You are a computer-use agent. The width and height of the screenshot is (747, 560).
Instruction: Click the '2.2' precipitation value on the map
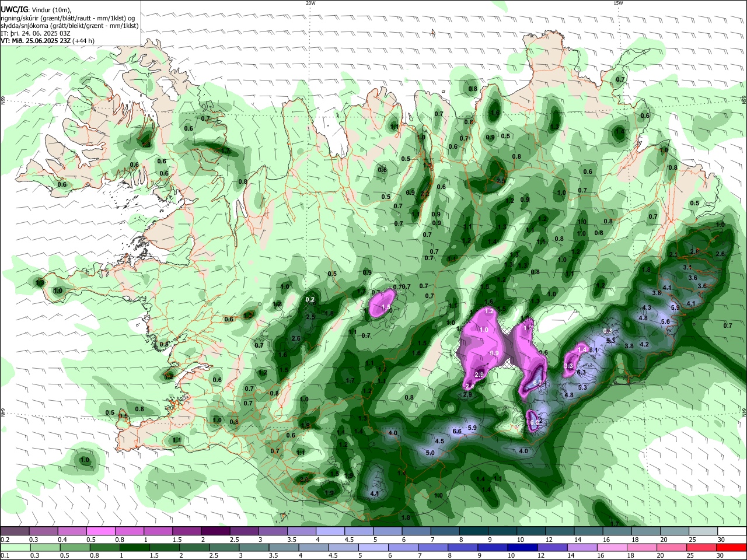tap(425, 194)
